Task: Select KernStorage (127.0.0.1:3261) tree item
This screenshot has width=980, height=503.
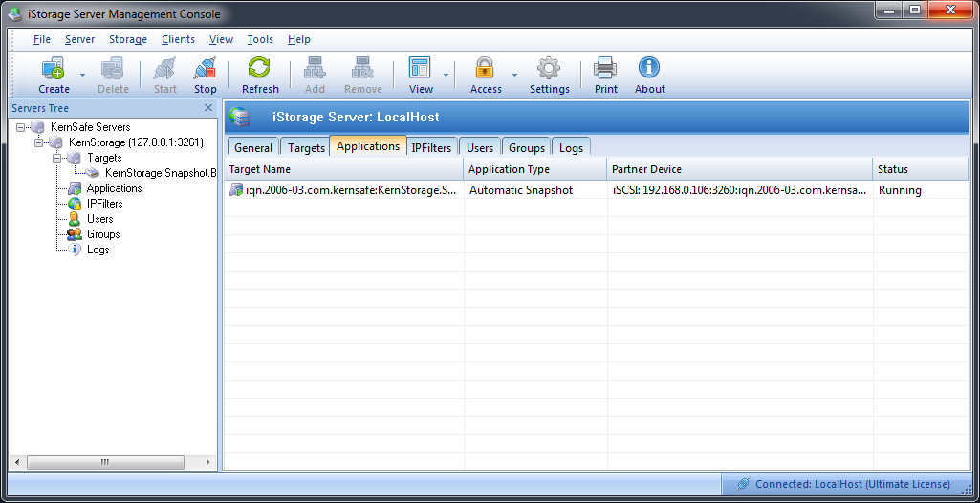Action: [137, 142]
